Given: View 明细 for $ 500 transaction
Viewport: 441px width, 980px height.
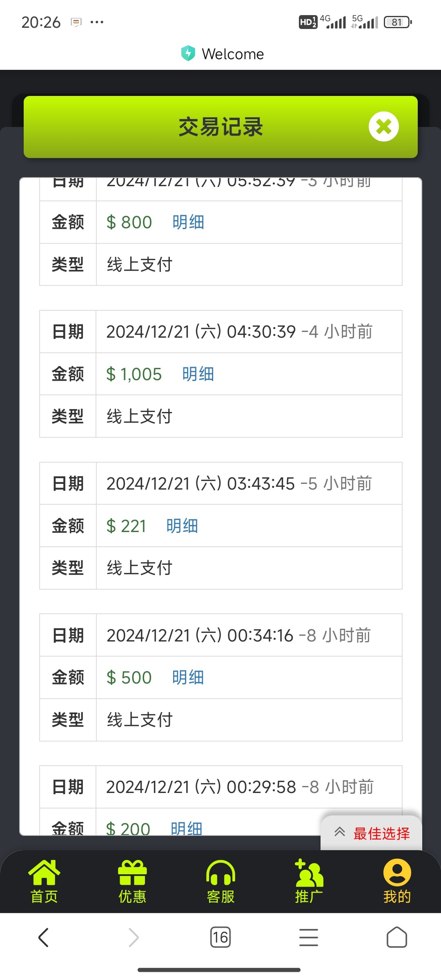Looking at the screenshot, I should [188, 678].
